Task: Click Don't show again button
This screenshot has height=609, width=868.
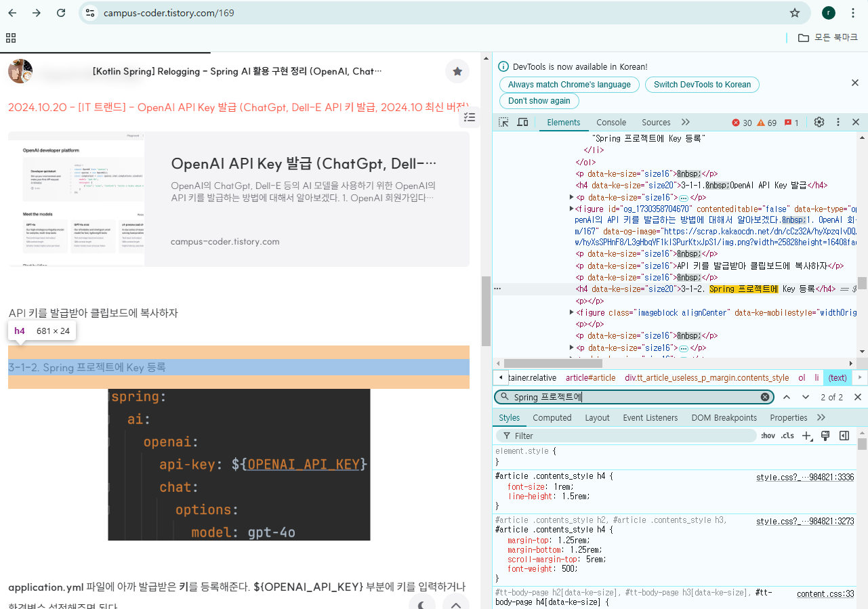Action: pyautogui.click(x=539, y=101)
